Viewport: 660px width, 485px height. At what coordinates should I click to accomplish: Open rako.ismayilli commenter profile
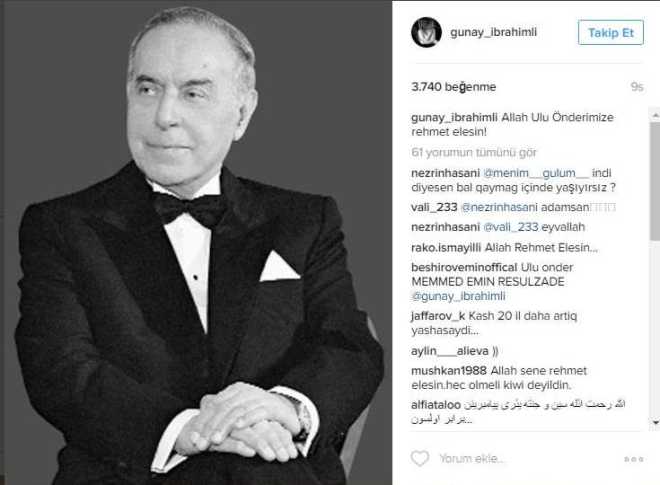click(446, 247)
